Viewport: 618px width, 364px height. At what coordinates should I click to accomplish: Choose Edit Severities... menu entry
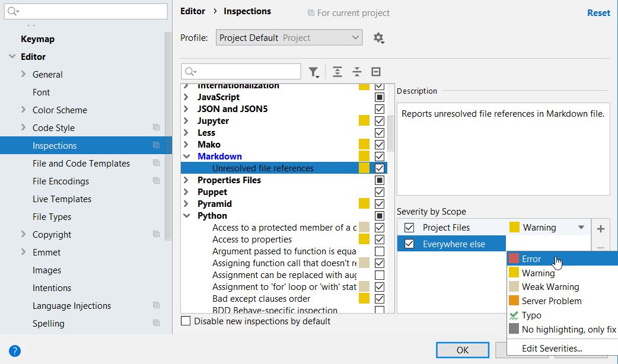[552, 349]
